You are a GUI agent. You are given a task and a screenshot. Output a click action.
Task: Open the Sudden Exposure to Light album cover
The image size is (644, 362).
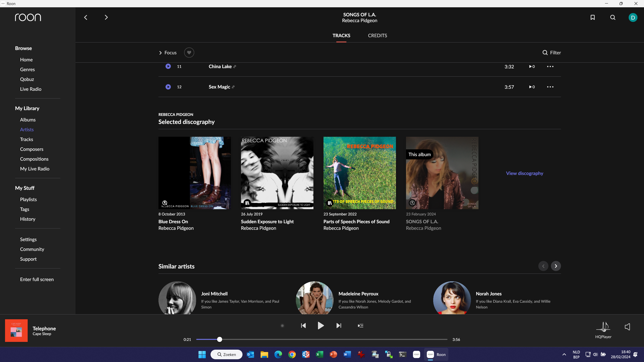point(277,173)
